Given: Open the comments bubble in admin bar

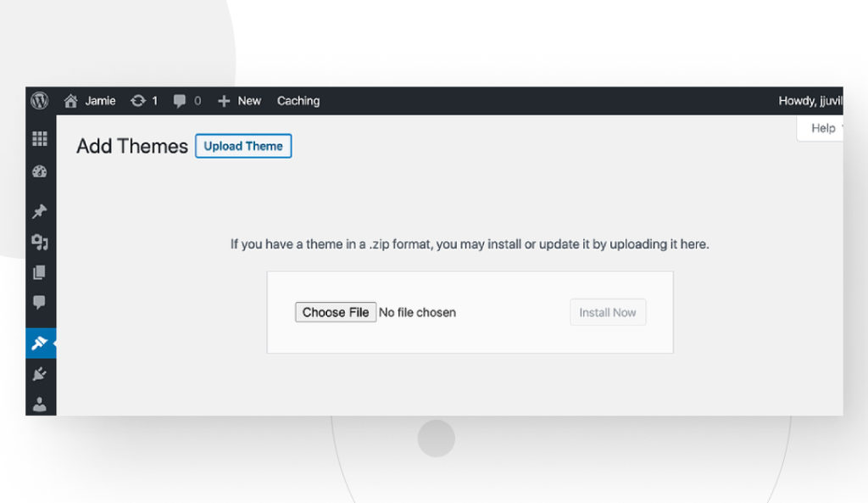Looking at the screenshot, I should [x=187, y=101].
